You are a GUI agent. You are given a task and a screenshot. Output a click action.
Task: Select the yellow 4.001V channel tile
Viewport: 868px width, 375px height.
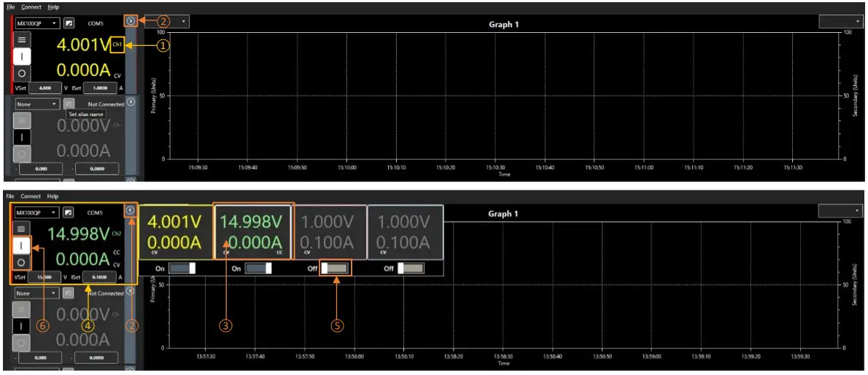click(x=176, y=232)
